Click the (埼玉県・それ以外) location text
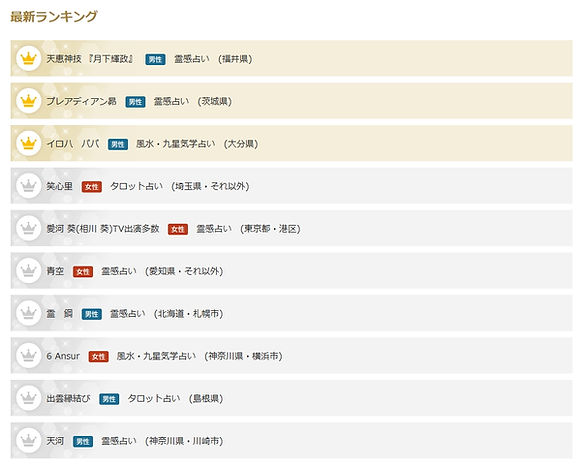 point(210,186)
